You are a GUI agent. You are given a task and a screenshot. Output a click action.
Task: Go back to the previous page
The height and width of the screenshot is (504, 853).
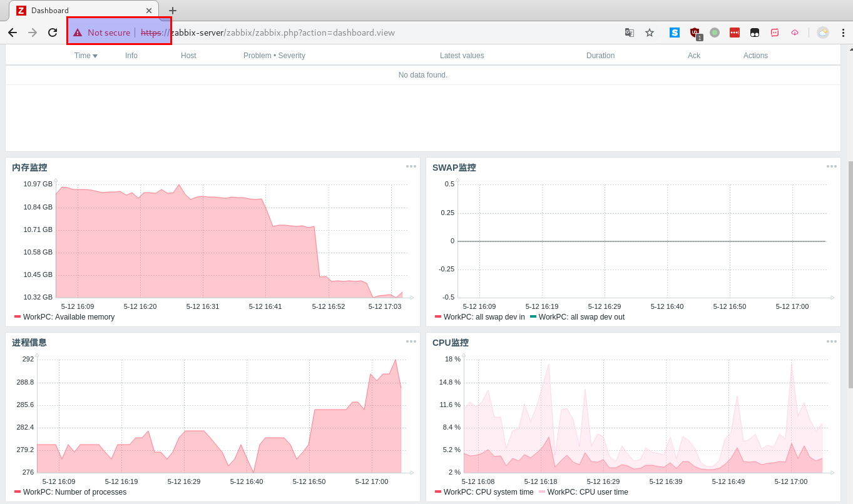[13, 33]
